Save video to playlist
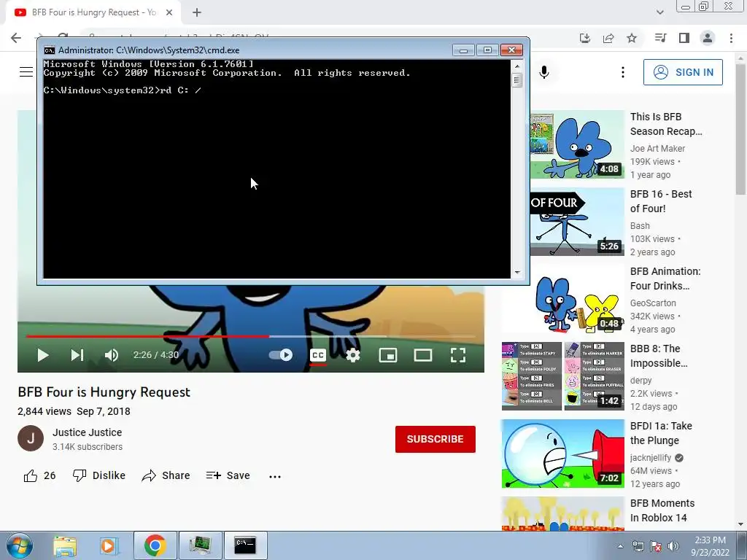 click(x=228, y=475)
